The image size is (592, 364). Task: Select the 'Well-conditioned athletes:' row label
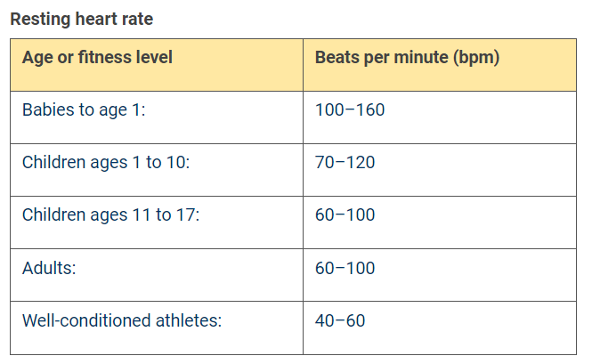coord(121,320)
